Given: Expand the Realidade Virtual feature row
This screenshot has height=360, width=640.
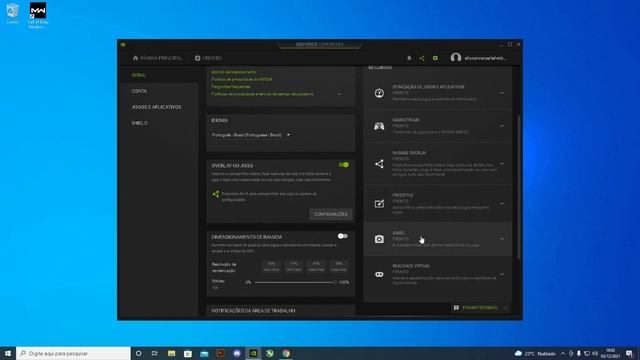Looking at the screenshot, I should 502,274.
